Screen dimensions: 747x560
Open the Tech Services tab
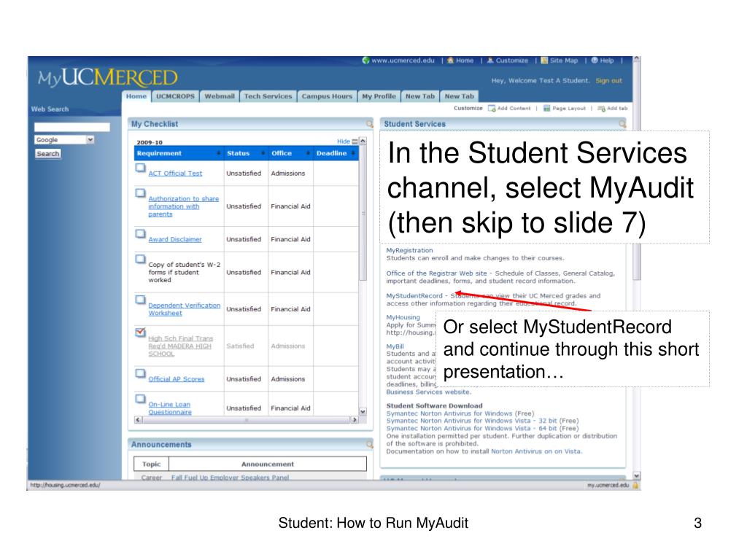coord(268,96)
